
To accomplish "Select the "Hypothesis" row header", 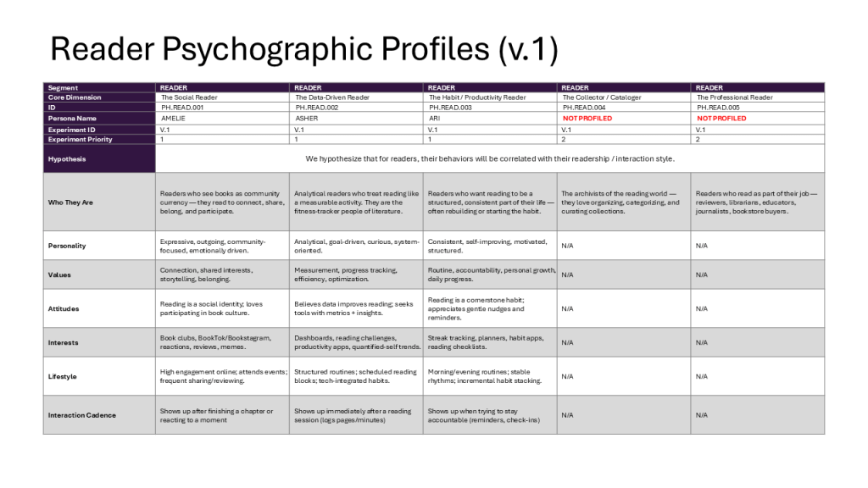I will tap(67, 158).
